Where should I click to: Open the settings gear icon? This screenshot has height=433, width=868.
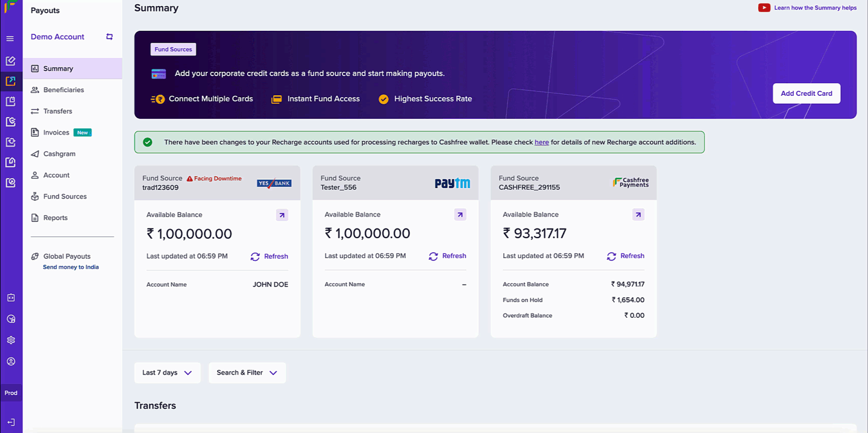[x=11, y=340]
